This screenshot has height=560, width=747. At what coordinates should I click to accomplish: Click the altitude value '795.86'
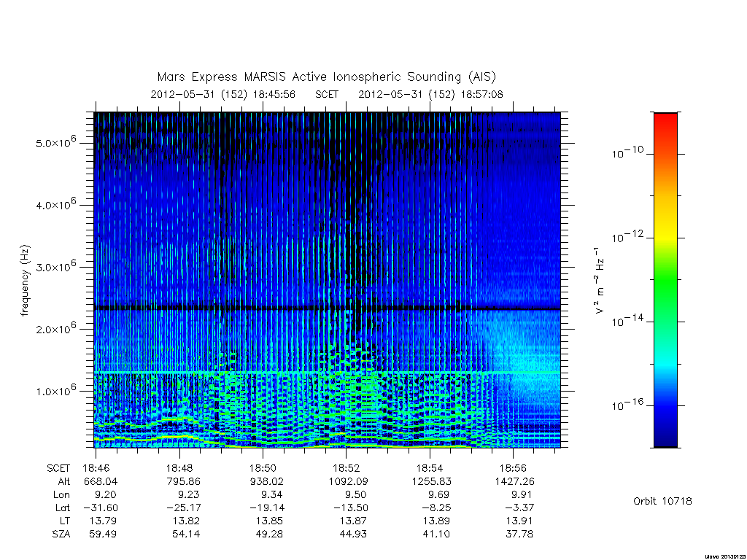(x=183, y=481)
